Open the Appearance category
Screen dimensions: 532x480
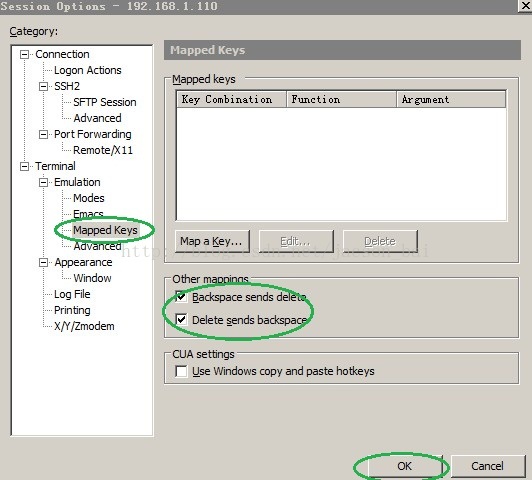pos(83,262)
